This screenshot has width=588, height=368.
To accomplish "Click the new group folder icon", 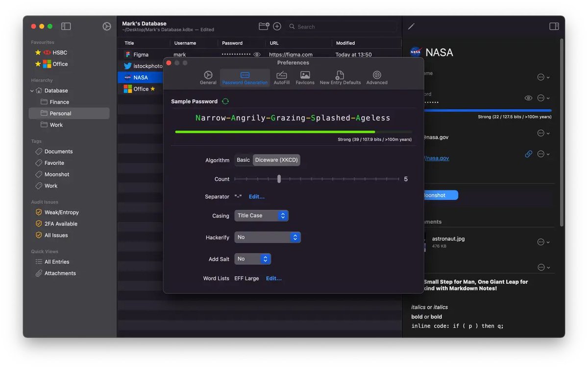I will point(264,26).
